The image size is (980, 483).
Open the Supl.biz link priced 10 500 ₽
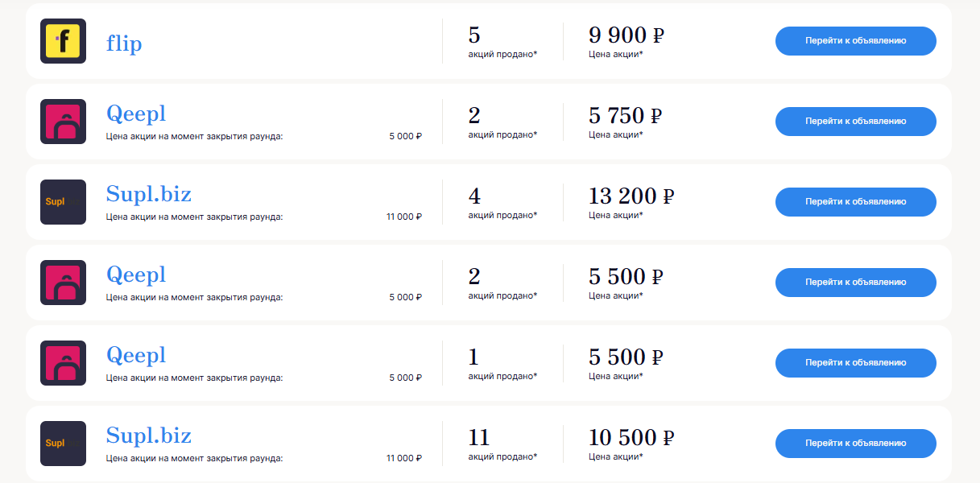149,436
